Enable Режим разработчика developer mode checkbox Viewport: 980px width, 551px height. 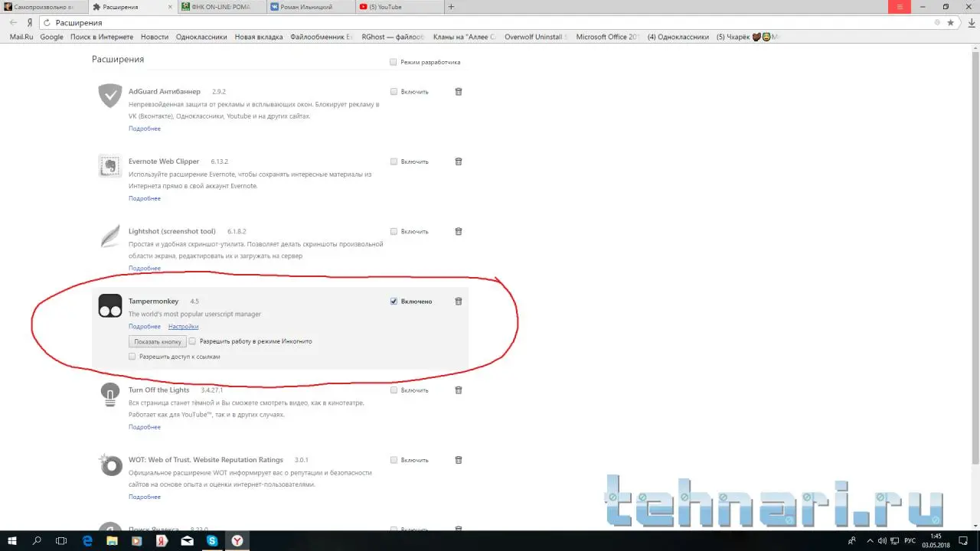[394, 62]
